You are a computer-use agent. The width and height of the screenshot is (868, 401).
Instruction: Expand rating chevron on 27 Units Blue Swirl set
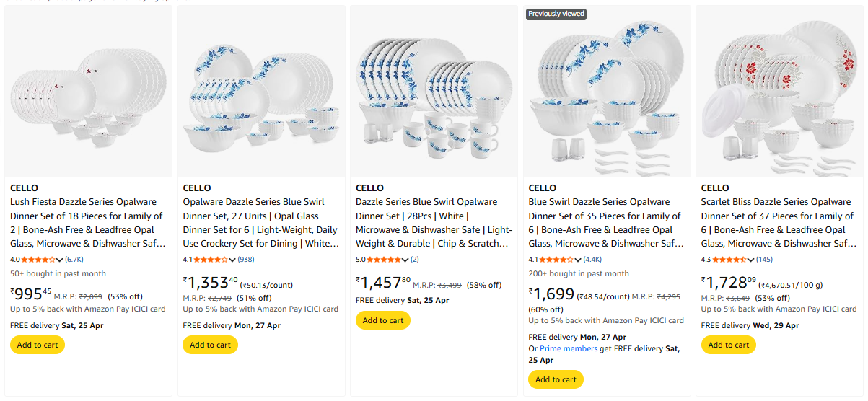[232, 260]
